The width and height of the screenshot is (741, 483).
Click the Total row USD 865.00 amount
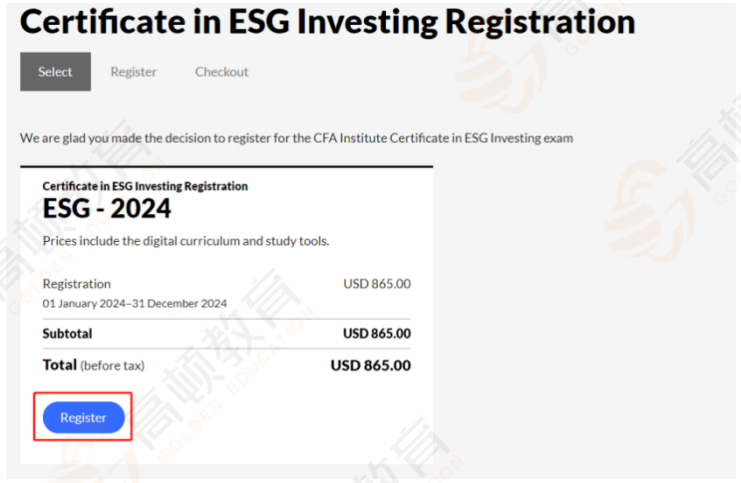point(370,366)
